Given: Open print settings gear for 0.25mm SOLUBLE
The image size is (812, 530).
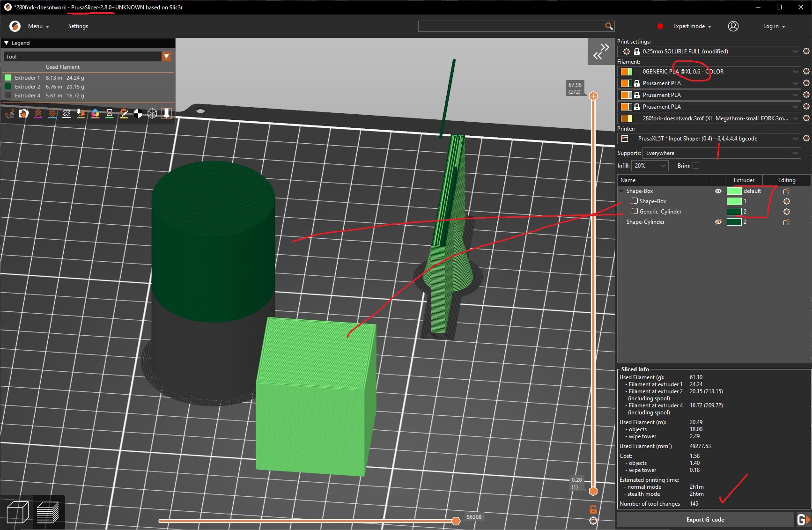Looking at the screenshot, I should 806,52.
